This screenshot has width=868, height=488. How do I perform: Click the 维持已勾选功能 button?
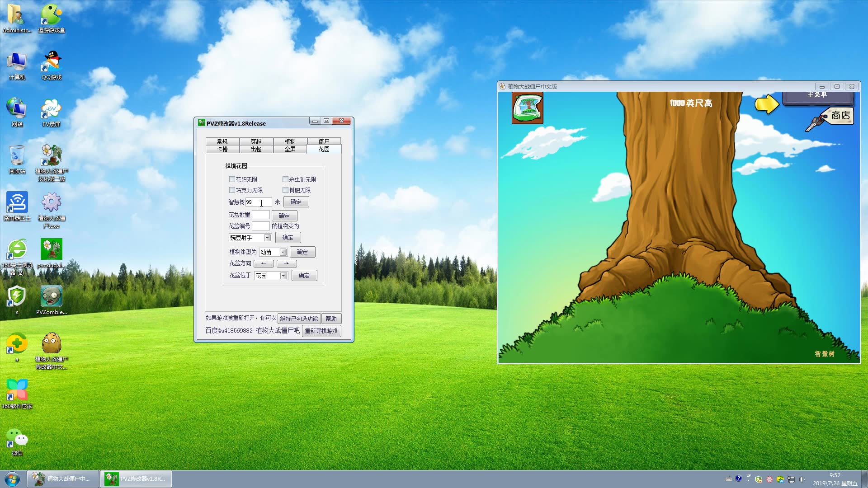(299, 319)
